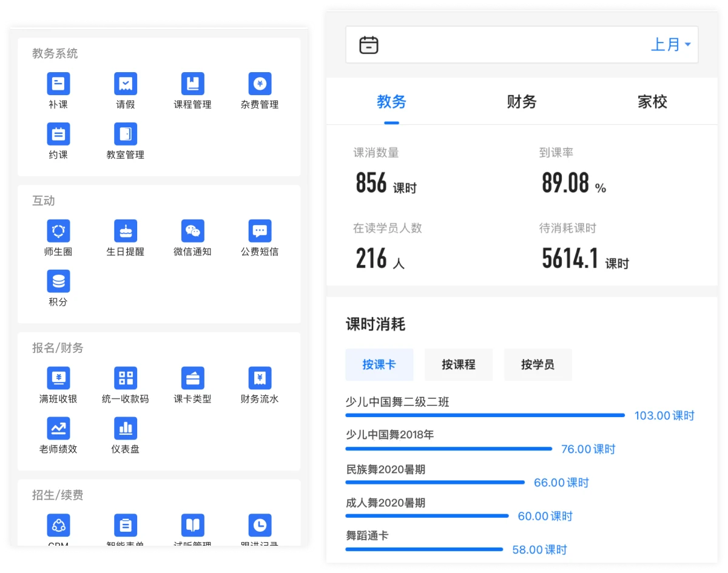The width and height of the screenshot is (728, 573).
Task: Click the 89.08 % attendance value
Action: pos(573,183)
